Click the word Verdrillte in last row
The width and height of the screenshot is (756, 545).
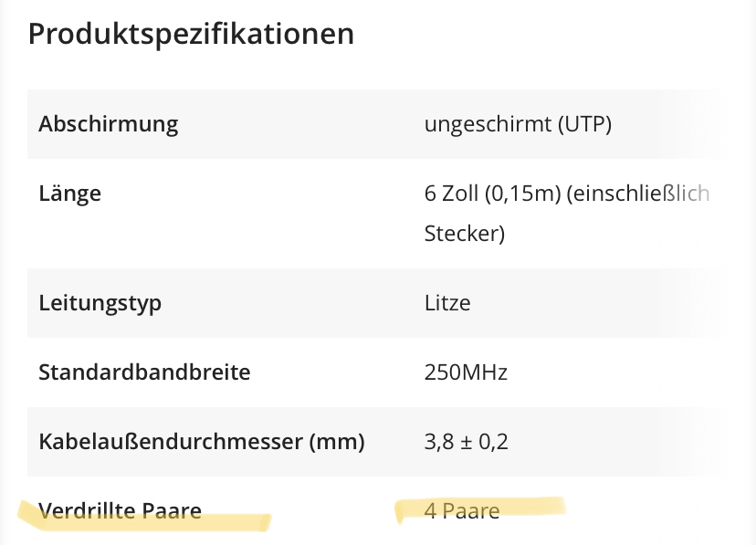pyautogui.click(x=88, y=511)
